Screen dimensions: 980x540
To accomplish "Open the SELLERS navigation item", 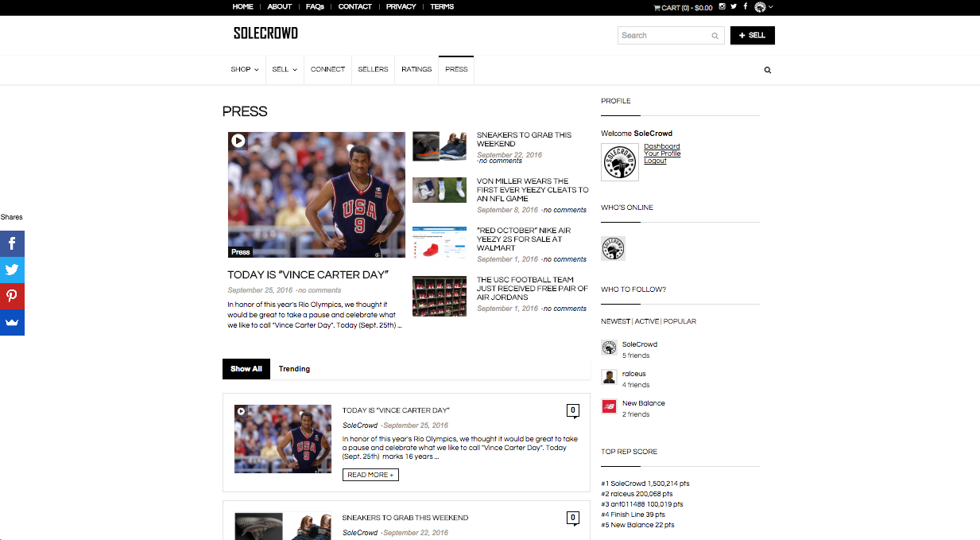I will (x=373, y=69).
